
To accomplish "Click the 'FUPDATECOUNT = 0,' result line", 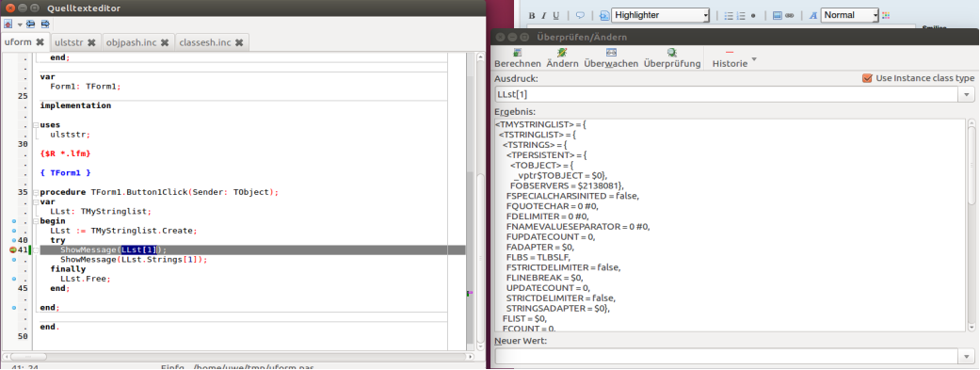I will pyautogui.click(x=551, y=237).
